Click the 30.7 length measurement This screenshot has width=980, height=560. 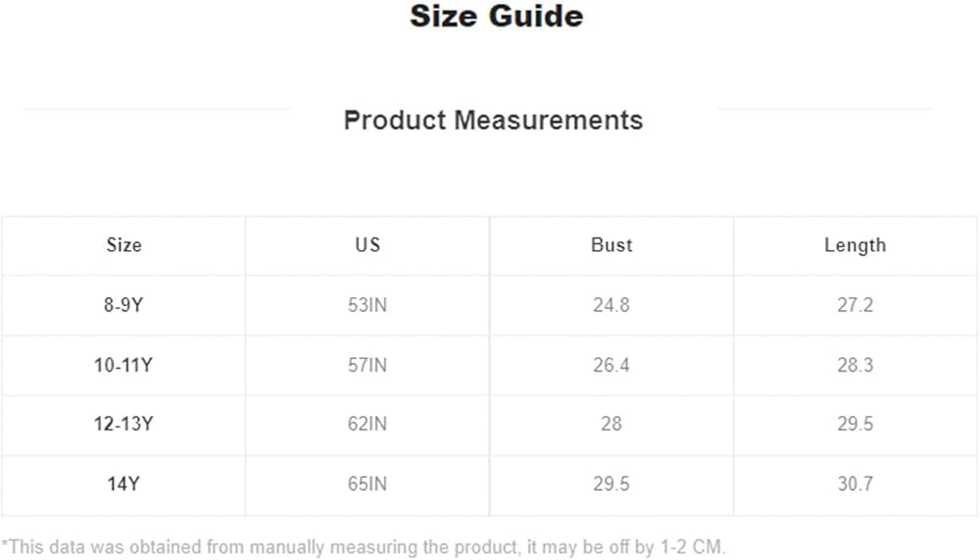pos(855,484)
